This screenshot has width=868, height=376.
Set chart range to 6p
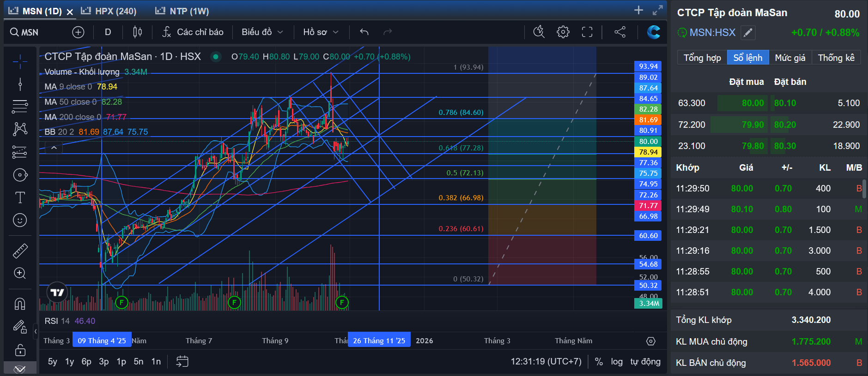click(86, 362)
